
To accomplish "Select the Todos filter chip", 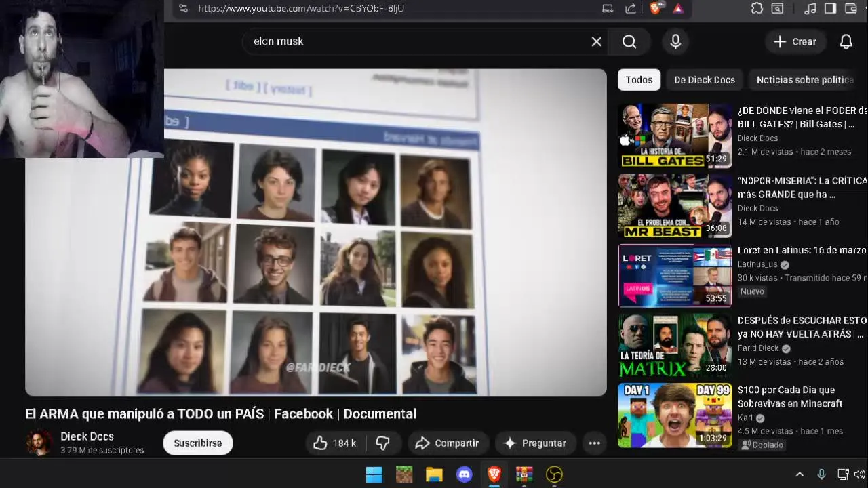I will [x=639, y=80].
